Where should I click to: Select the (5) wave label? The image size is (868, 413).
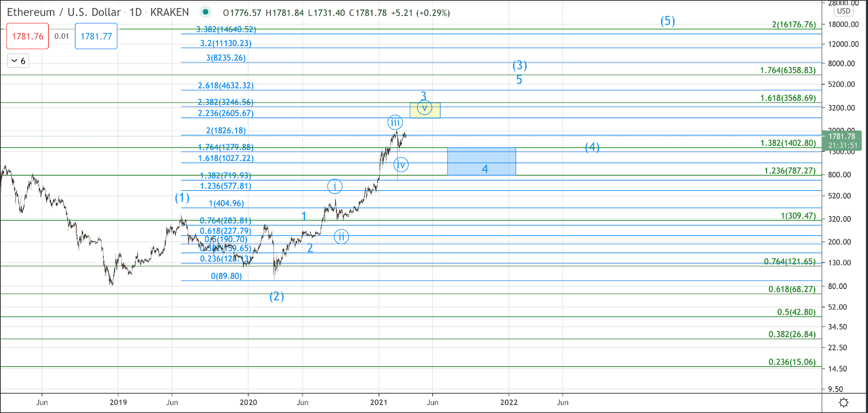pyautogui.click(x=667, y=21)
